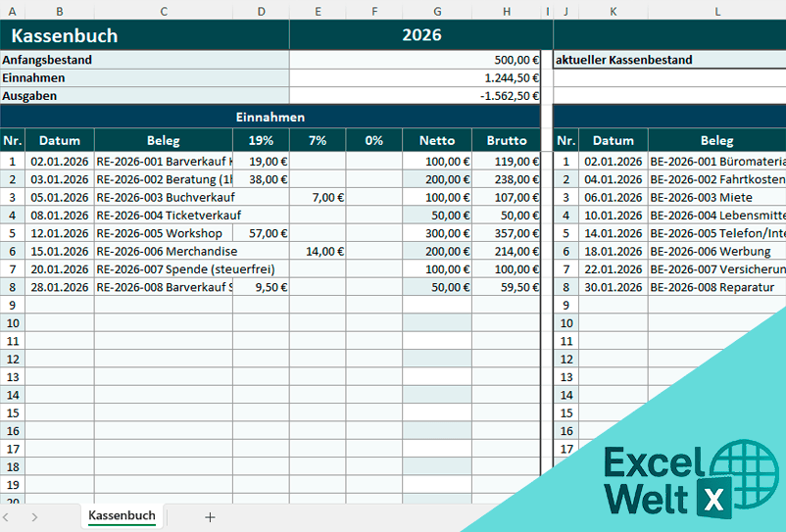Add a new sheet with the plus button
The width and height of the screenshot is (786, 532).
click(210, 517)
